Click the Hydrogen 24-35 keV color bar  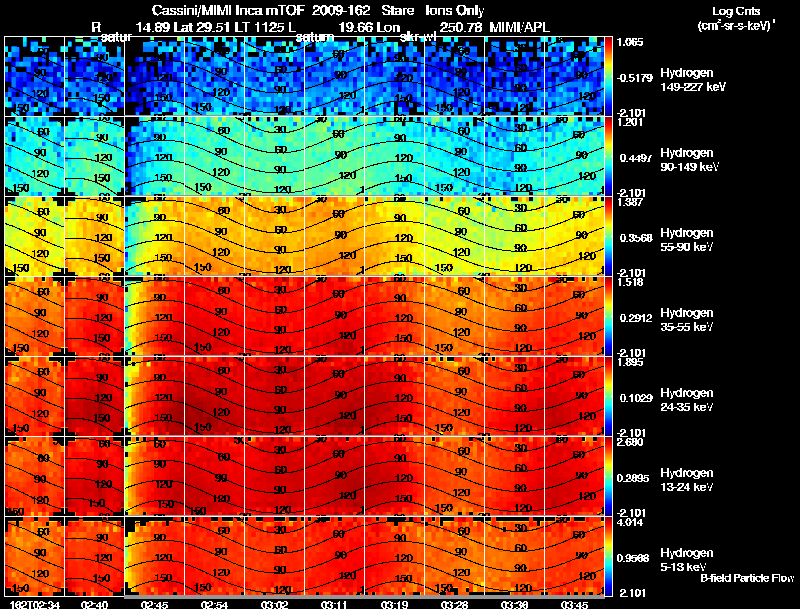[608, 396]
